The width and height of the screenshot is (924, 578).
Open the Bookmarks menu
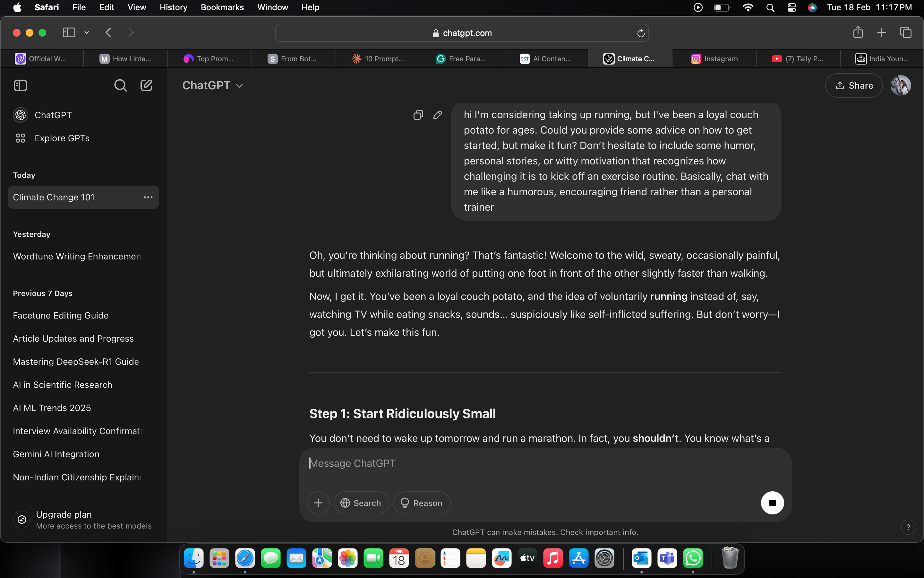(222, 8)
